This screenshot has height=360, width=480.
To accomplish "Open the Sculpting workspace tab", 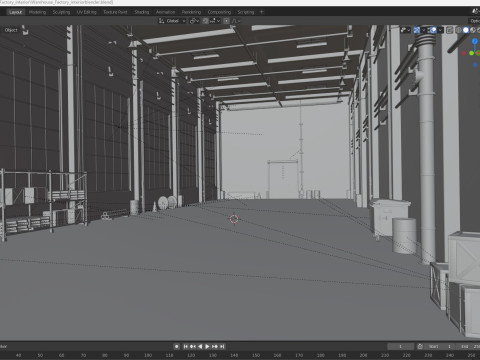I will tap(61, 12).
